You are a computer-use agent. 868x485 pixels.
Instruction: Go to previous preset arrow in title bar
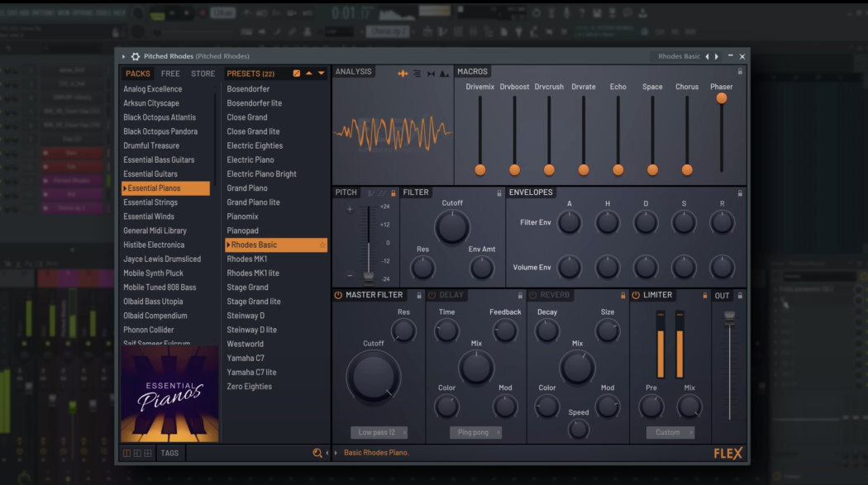pyautogui.click(x=707, y=56)
